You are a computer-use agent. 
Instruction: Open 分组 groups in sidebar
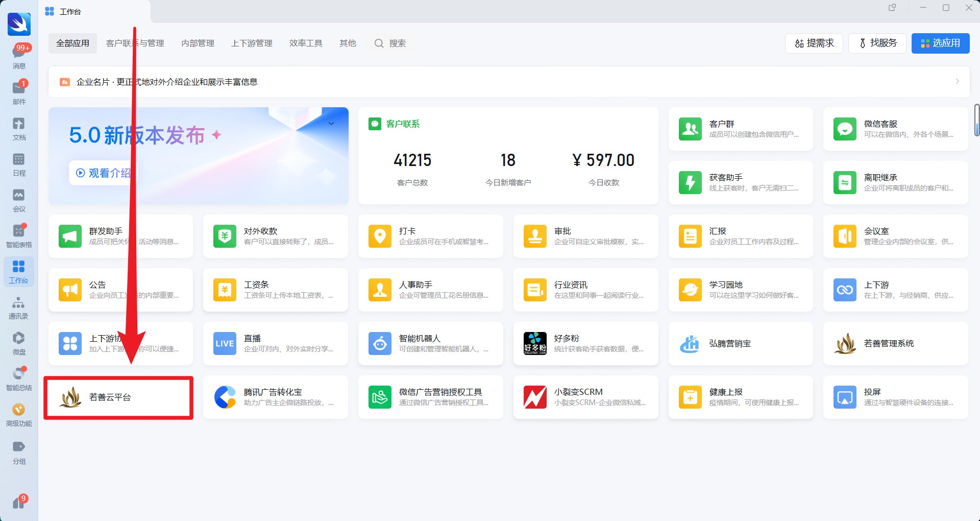(x=19, y=452)
